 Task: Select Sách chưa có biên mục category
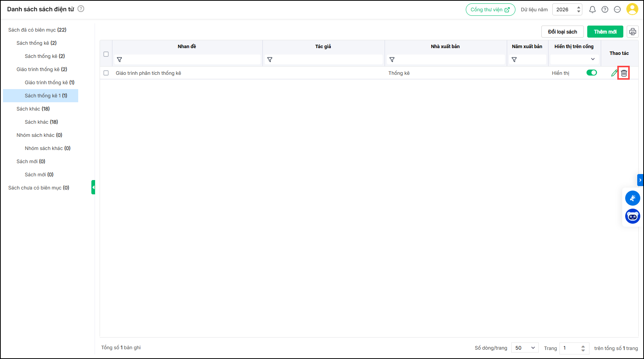tap(39, 188)
